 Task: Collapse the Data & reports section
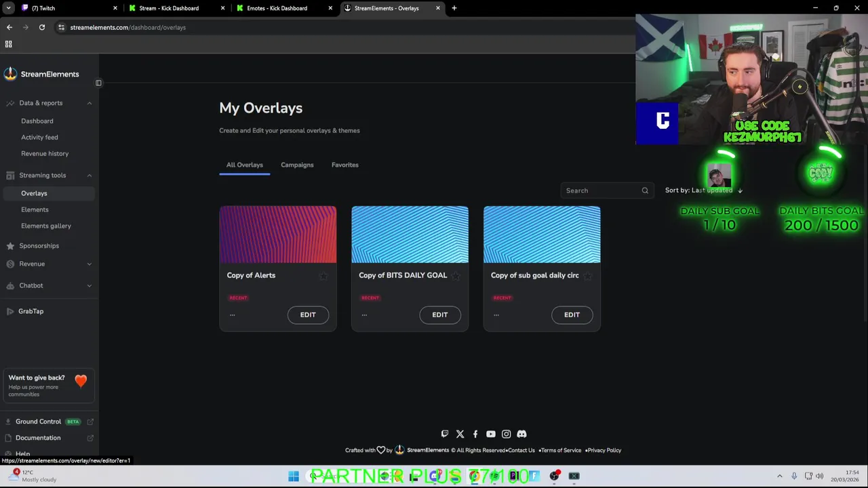point(89,103)
